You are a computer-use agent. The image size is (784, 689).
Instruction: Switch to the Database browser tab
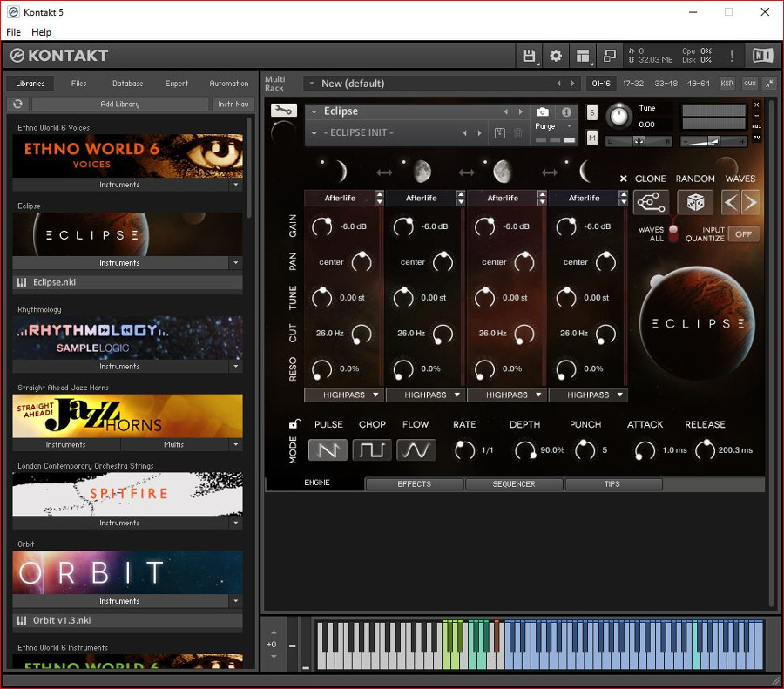point(127,84)
